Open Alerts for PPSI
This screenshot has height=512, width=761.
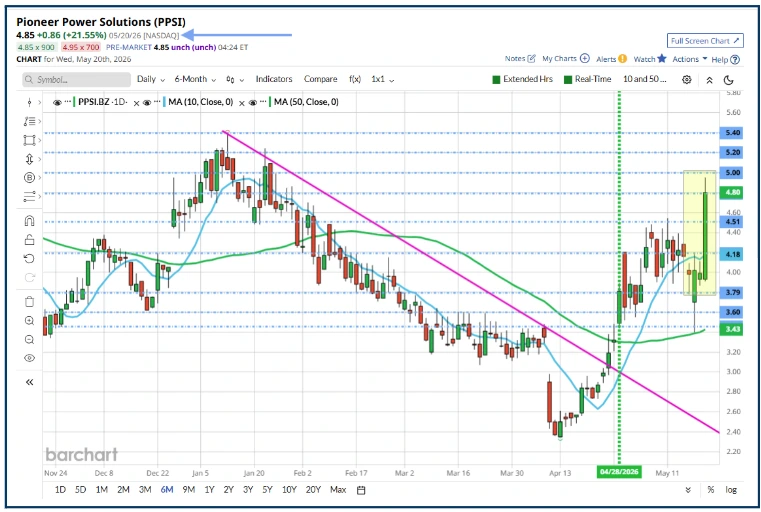(x=612, y=59)
